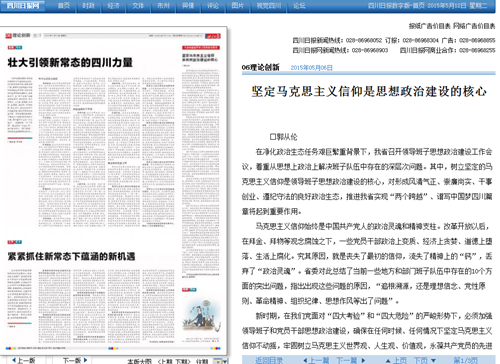This screenshot has width=500, height=364.
Task: Click the 第1/3页 page indicator
Action: 466,360
